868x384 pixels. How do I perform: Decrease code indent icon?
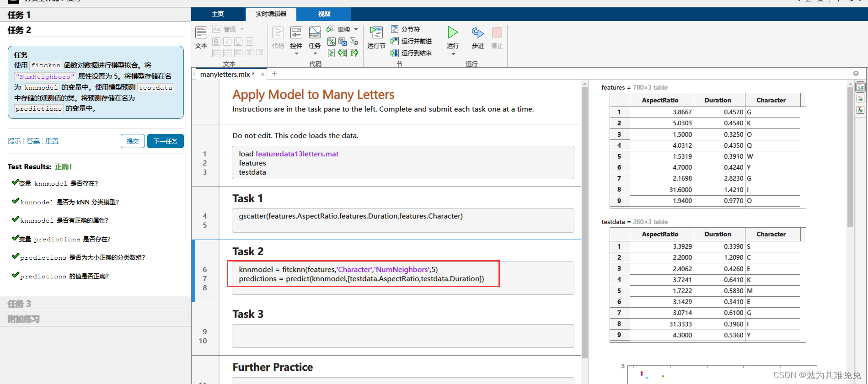tap(354, 53)
